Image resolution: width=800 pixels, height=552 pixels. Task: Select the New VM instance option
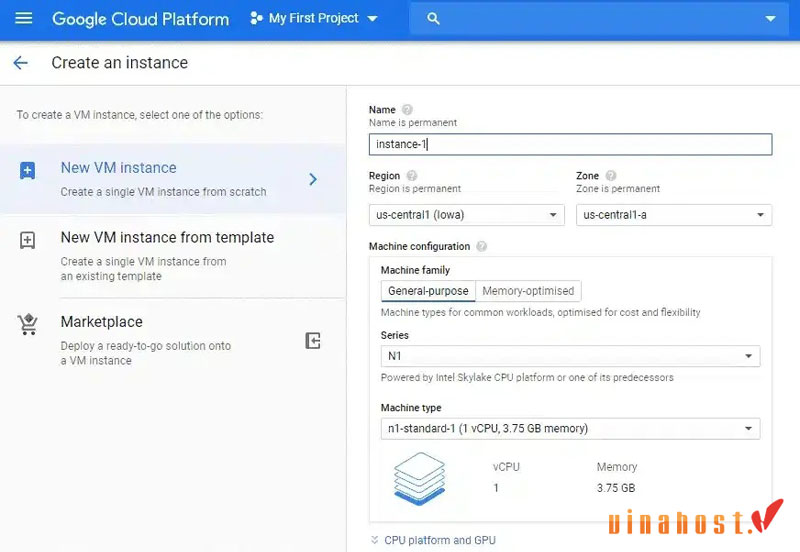click(173, 179)
